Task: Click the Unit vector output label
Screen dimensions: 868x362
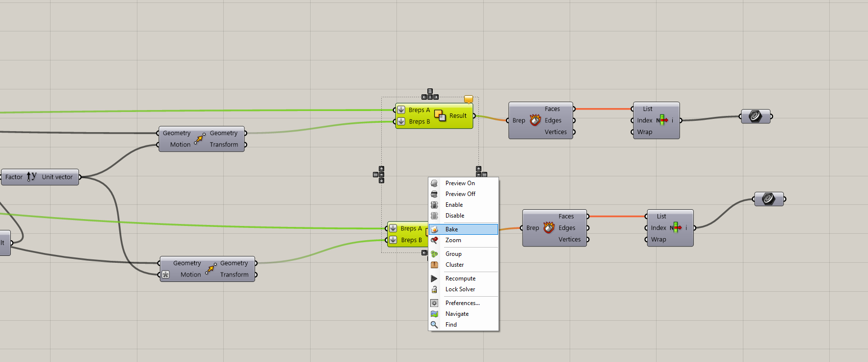Action: (57, 177)
